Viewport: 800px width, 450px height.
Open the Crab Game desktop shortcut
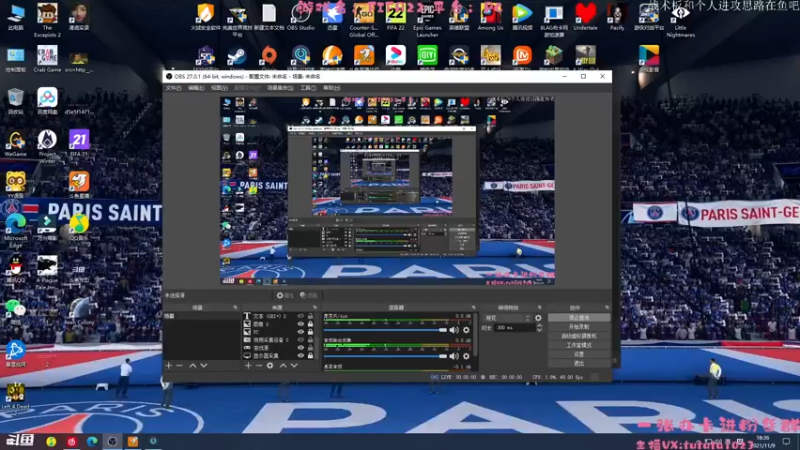pyautogui.click(x=47, y=59)
